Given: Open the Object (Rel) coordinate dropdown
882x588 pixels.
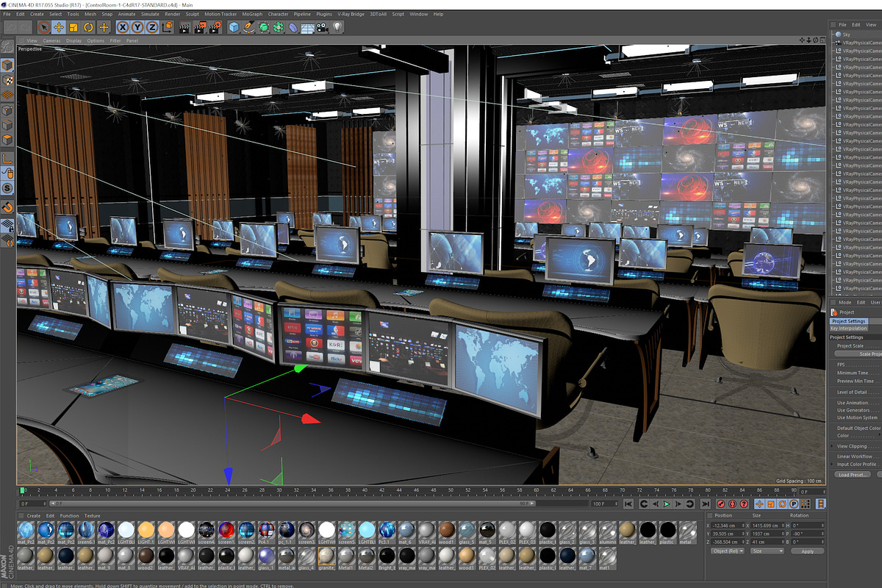Looking at the screenshot, I should tap(728, 551).
